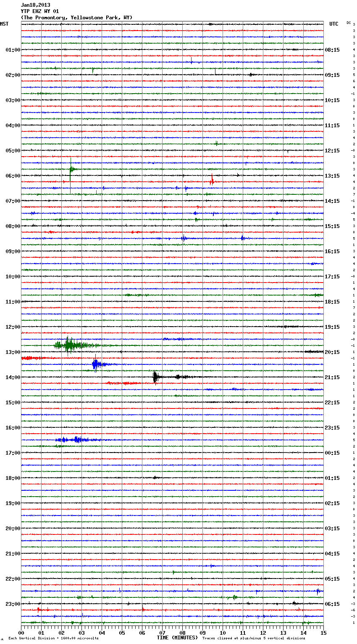The image size is (357, 644).
Task: Select the 07:00 MST time label
Action: click(13, 201)
